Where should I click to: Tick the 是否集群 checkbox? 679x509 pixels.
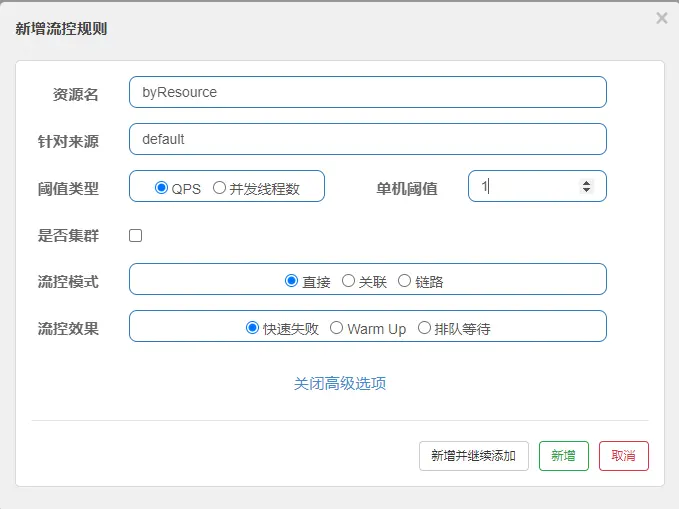136,235
